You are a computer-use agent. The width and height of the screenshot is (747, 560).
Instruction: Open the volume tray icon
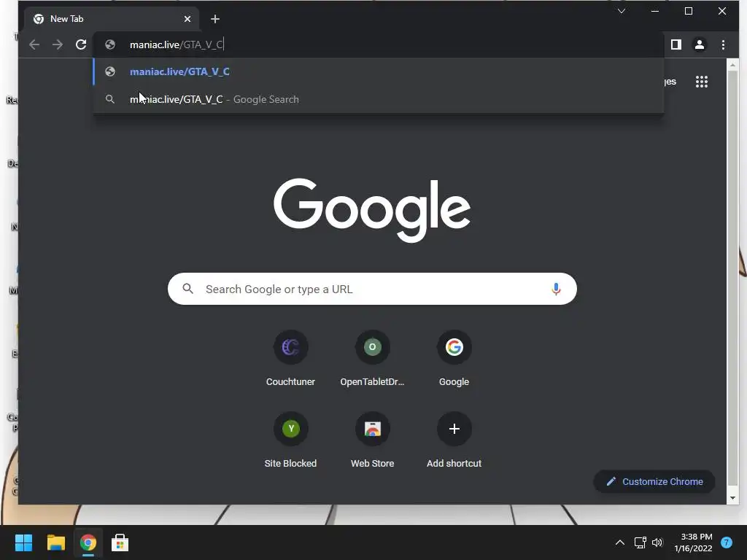coord(657,542)
